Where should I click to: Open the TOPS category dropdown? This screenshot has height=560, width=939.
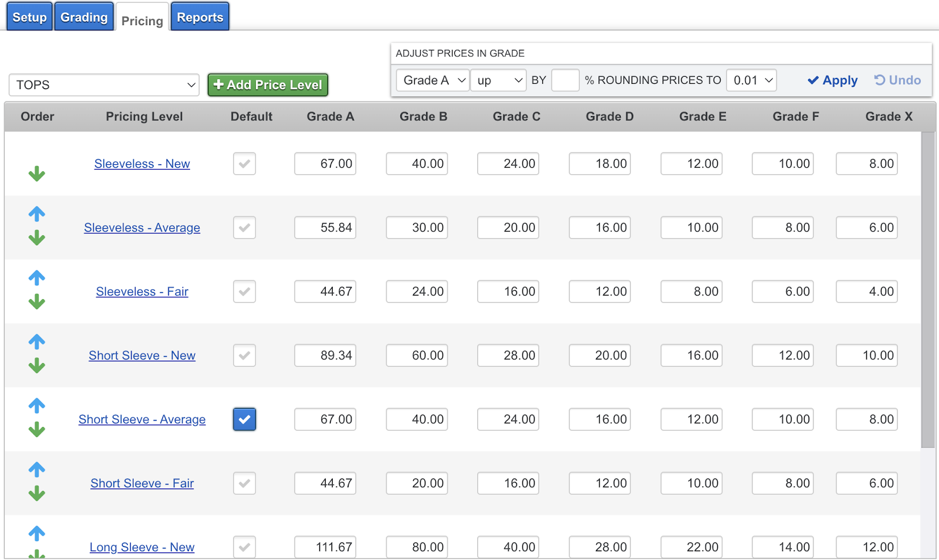click(104, 85)
